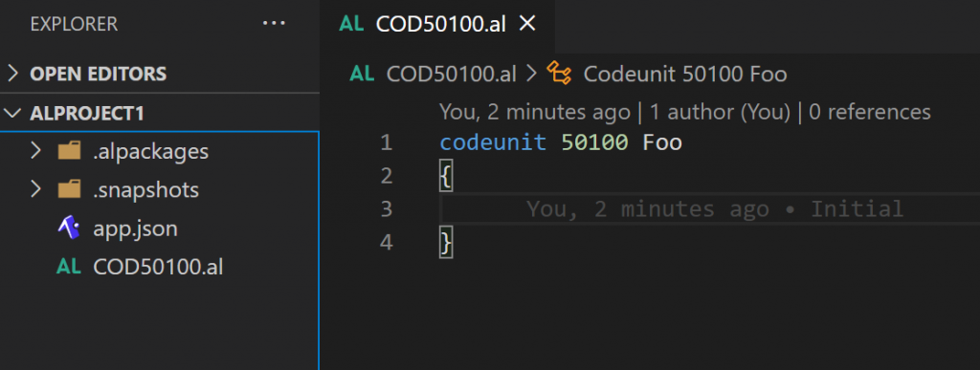Click the AL icon in the COD50100.al tab
The width and height of the screenshot is (980, 370).
pyautogui.click(x=351, y=24)
